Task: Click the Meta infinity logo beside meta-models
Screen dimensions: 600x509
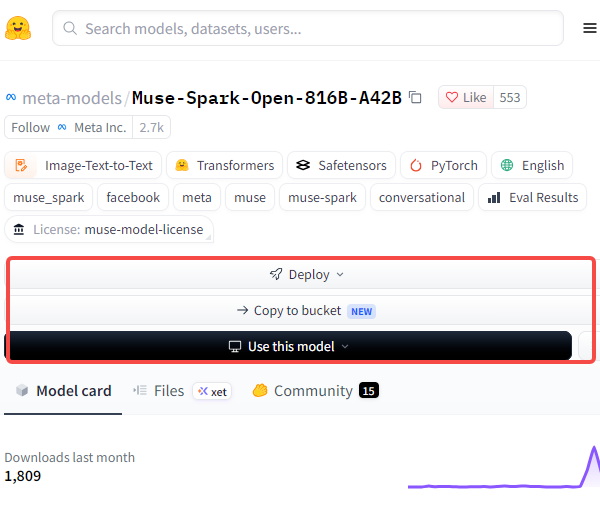Action: tap(11, 98)
